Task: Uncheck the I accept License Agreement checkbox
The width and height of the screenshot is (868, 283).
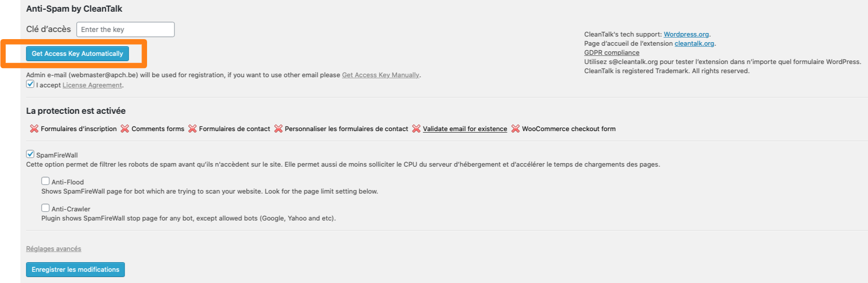Action: [30, 84]
